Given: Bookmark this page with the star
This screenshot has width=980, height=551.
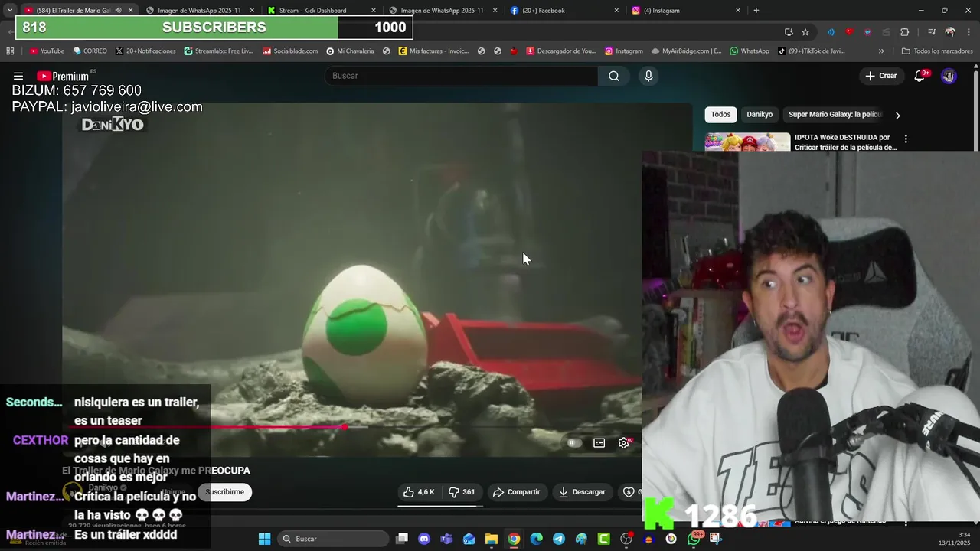Looking at the screenshot, I should [x=805, y=31].
